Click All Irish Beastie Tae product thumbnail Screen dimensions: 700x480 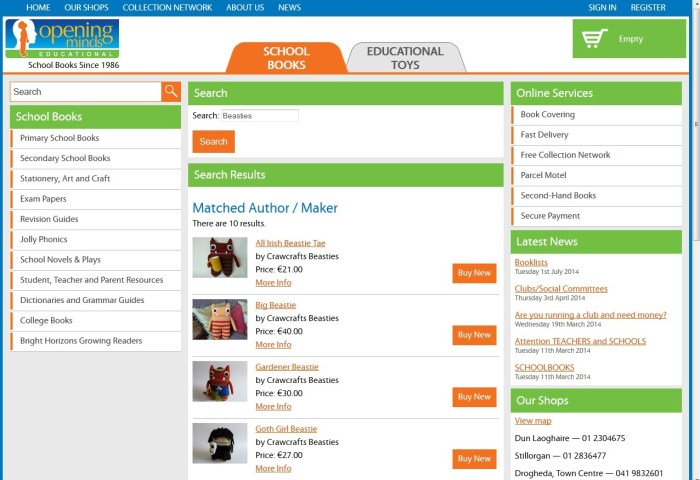(220, 258)
